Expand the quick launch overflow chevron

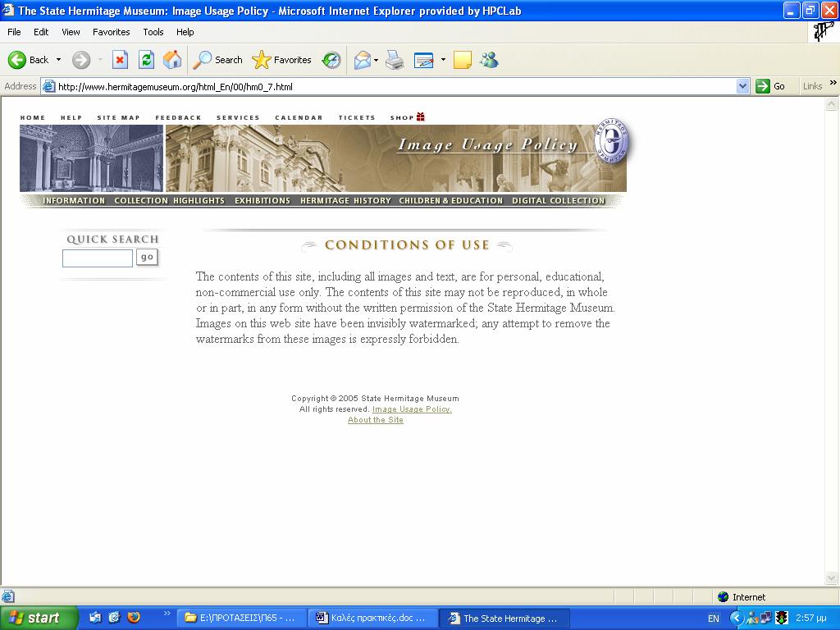(167, 614)
